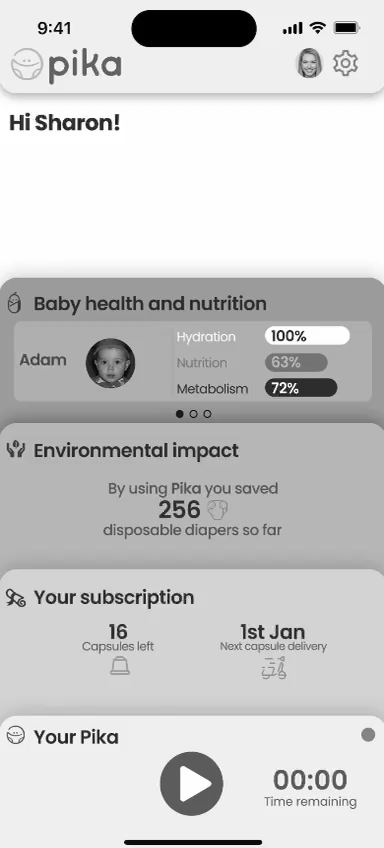Tap the delivery scooter icon

[274, 668]
